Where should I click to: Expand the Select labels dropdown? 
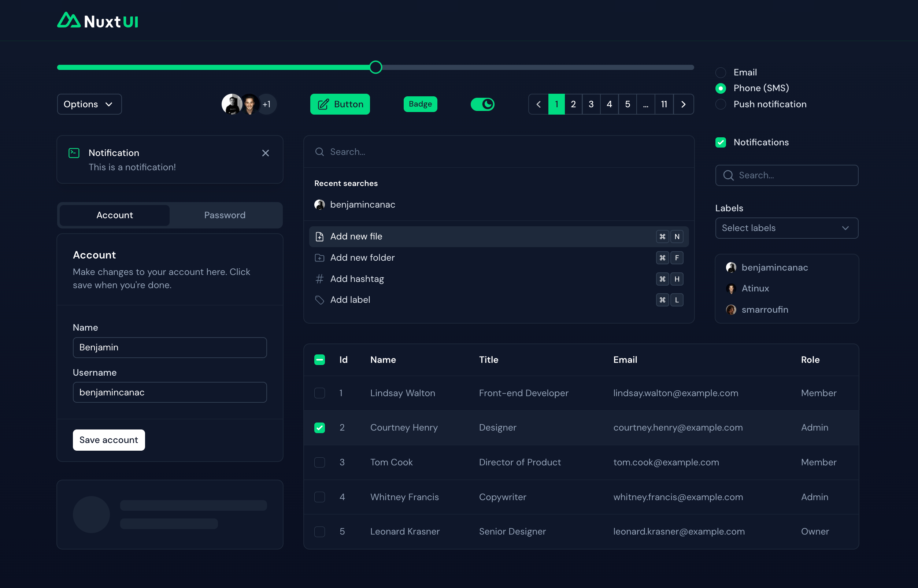(x=786, y=228)
